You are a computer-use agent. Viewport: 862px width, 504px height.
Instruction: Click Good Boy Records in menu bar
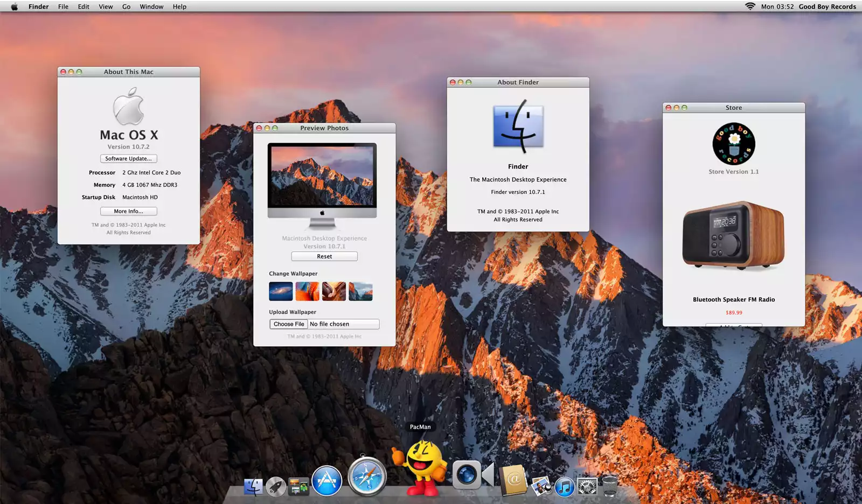(x=827, y=6)
